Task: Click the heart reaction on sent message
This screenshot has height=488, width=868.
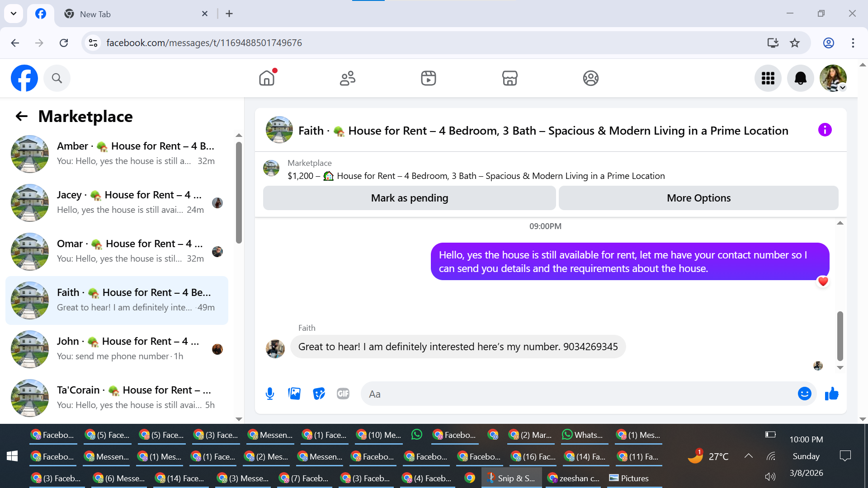Action: (823, 282)
